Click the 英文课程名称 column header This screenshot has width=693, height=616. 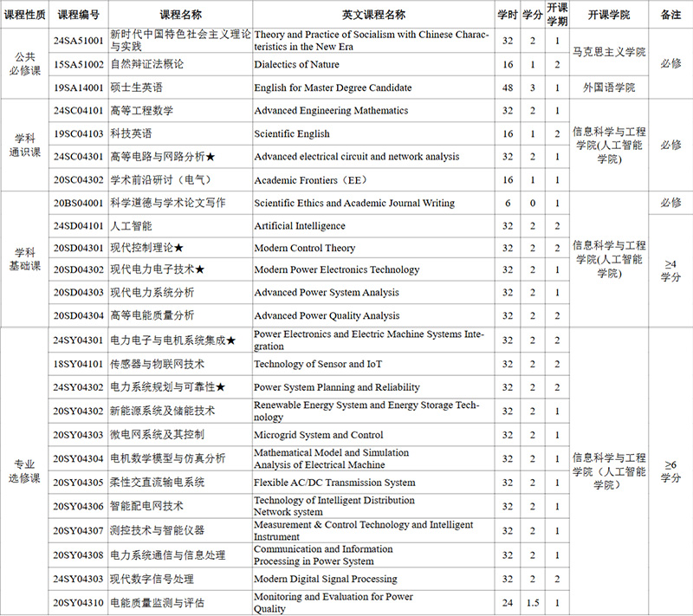[373, 15]
